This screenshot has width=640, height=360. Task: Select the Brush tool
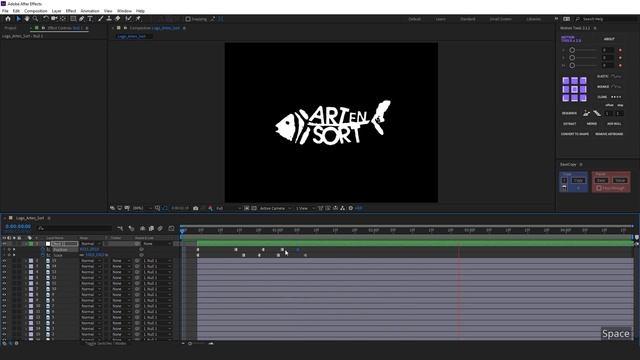(100, 19)
